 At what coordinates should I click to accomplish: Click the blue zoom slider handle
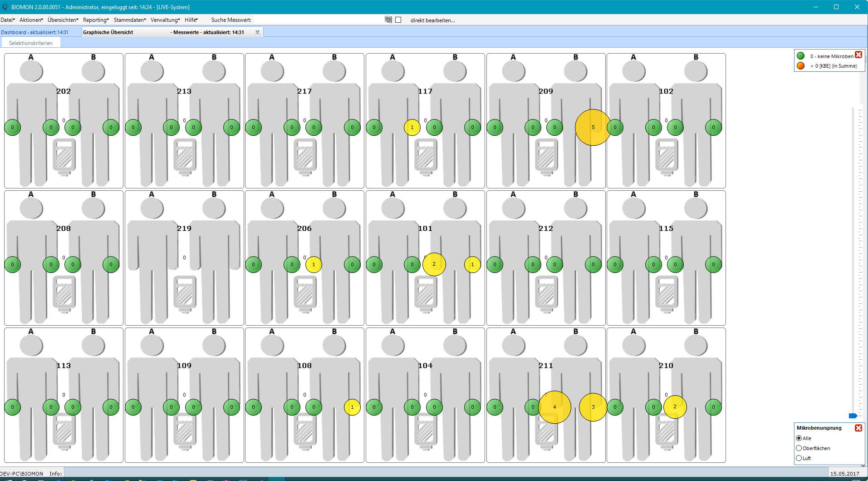853,416
